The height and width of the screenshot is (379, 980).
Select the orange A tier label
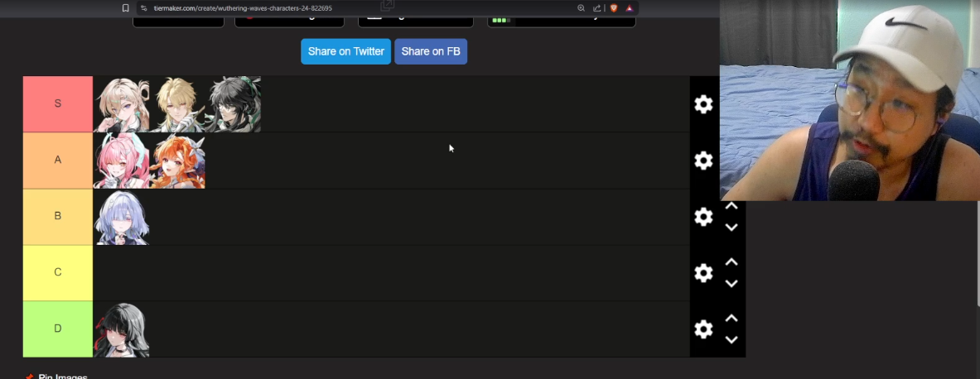click(57, 160)
